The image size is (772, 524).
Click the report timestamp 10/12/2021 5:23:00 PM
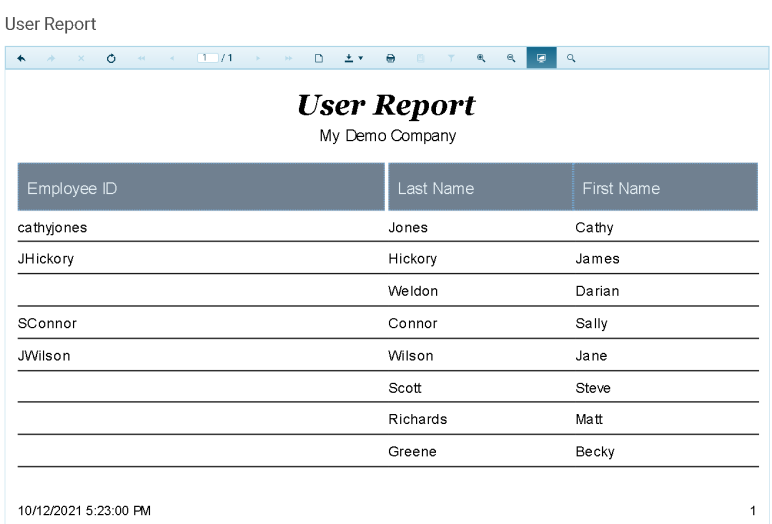[84, 511]
